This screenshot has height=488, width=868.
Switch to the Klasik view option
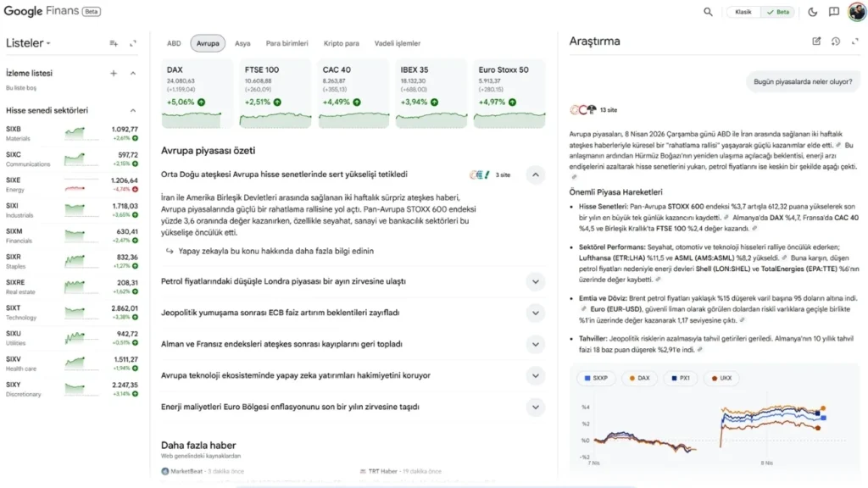(x=743, y=12)
